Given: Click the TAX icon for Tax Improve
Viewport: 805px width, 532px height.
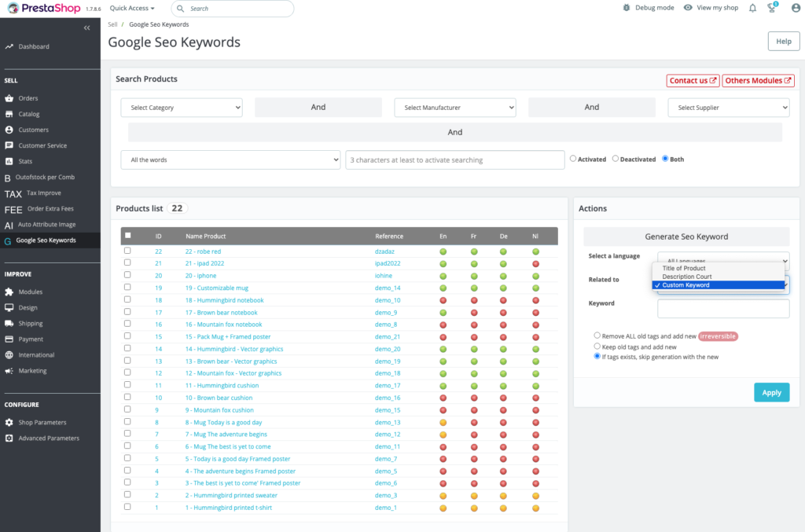Looking at the screenshot, I should pyautogui.click(x=13, y=194).
